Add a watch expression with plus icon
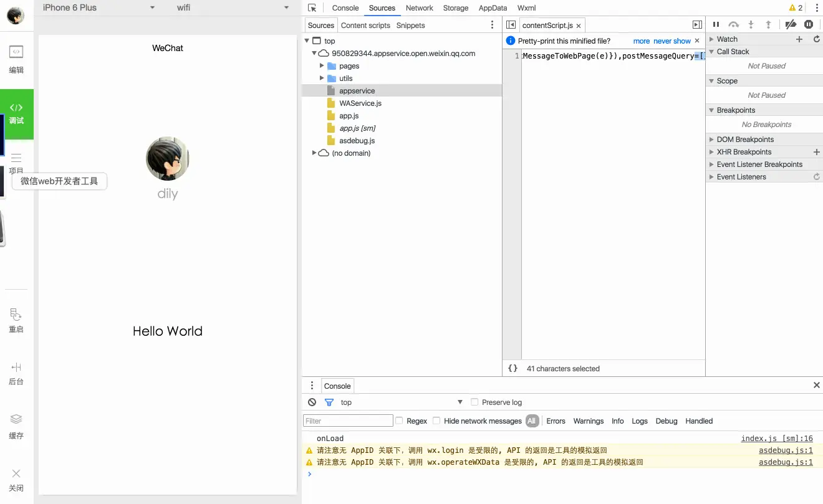Screen dimensions: 823x504 799,39
